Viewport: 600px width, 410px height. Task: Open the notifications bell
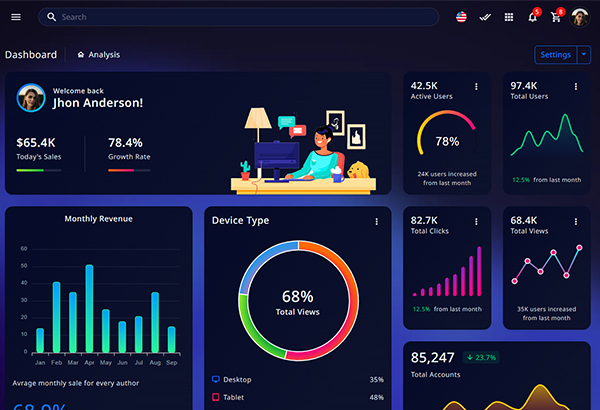coord(532,17)
